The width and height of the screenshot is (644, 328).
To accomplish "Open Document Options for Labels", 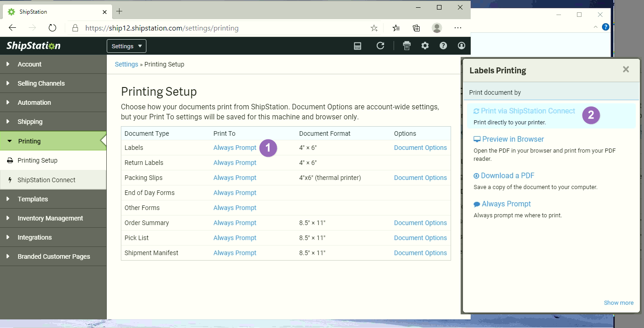I will tap(421, 148).
